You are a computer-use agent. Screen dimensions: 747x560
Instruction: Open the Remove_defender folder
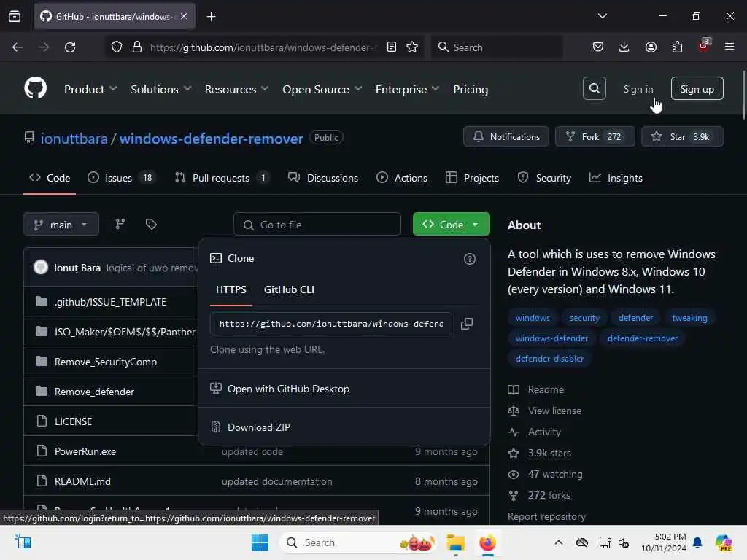pyautogui.click(x=94, y=392)
